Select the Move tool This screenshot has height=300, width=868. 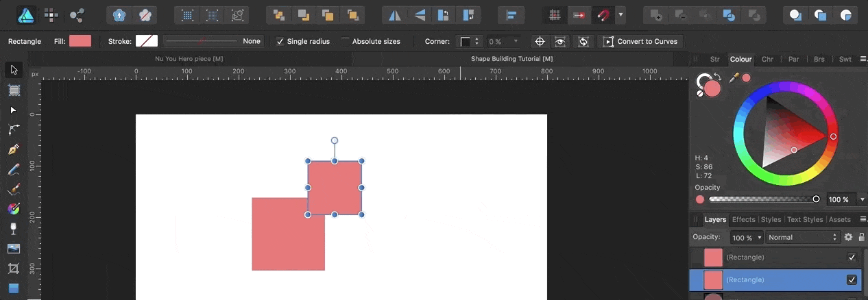point(14,70)
